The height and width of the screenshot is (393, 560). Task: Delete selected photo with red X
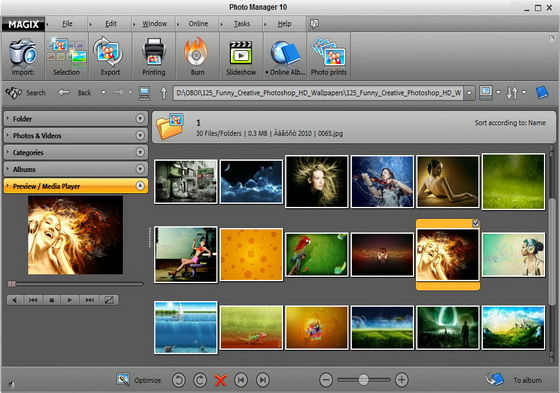click(221, 380)
